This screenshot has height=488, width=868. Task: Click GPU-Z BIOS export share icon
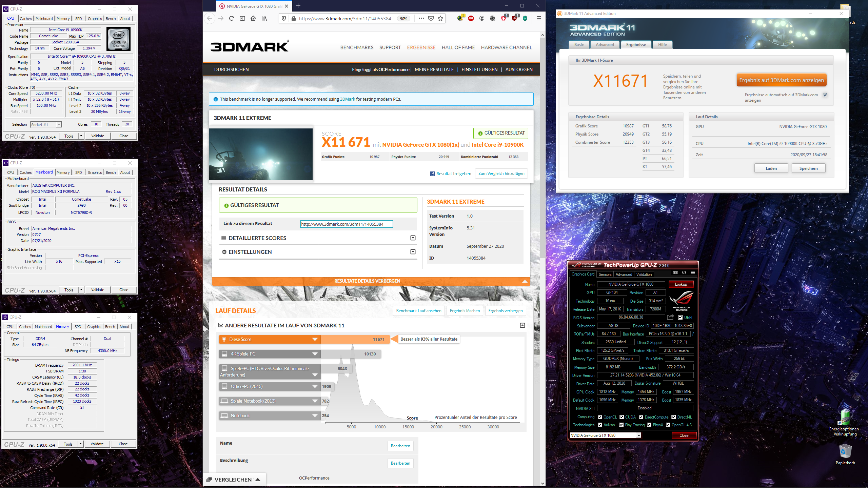tap(670, 317)
